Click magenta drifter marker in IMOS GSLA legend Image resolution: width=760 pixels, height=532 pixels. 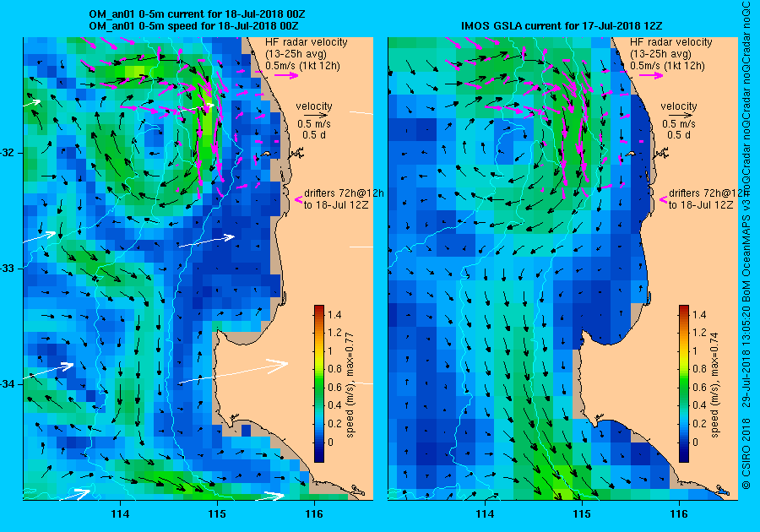click(663, 199)
